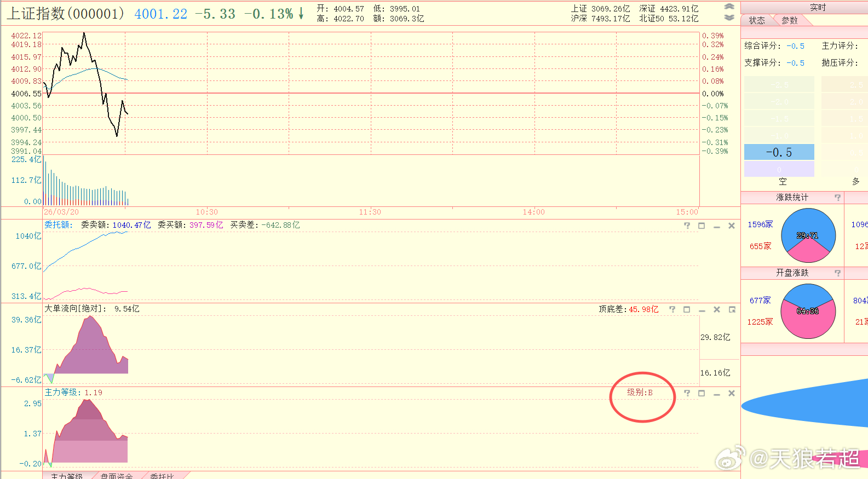Click the 委买额 value 397.59亿
This screenshot has height=479, width=868.
coord(206,225)
